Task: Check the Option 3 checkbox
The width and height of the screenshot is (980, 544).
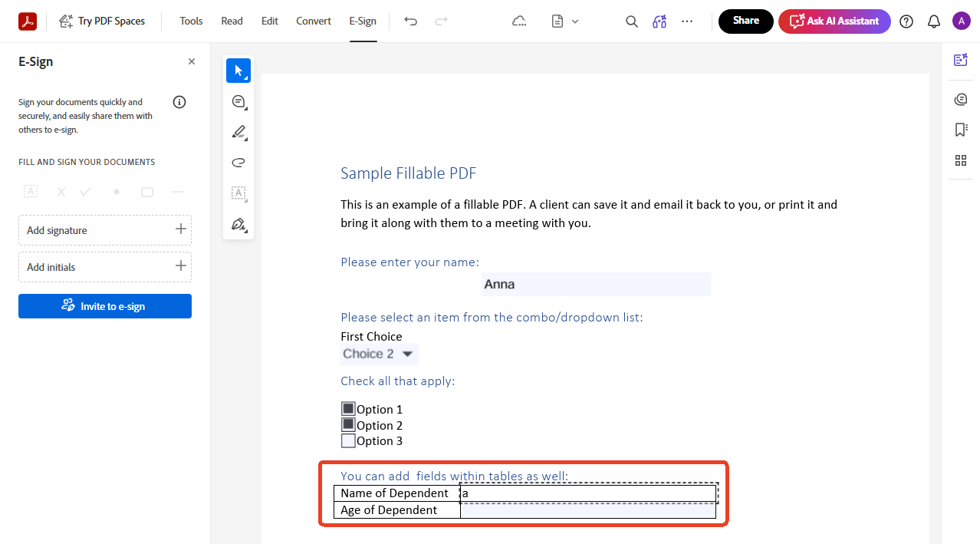Action: point(348,440)
